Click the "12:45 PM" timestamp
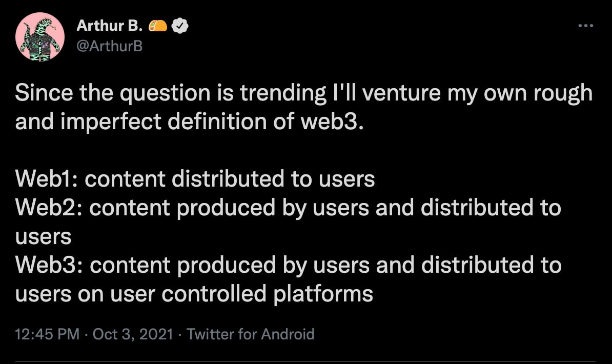The height and width of the screenshot is (364, 612). [47, 334]
